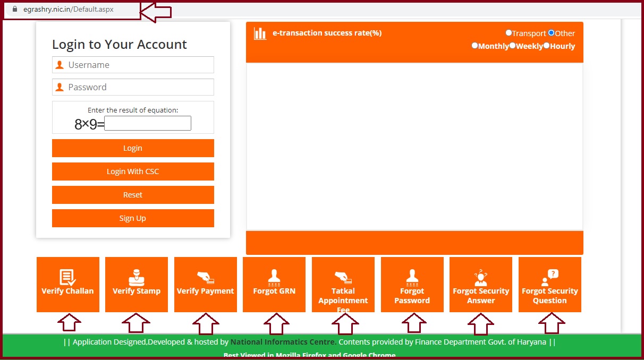Image resolution: width=644 pixels, height=360 pixels.
Task: Choose the Monthly radio option
Action: (475, 46)
